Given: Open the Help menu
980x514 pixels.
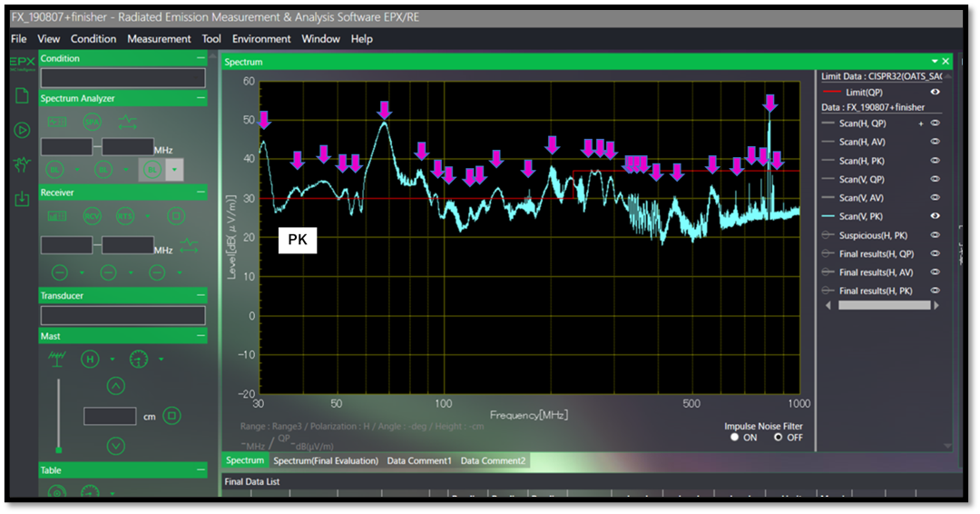Looking at the screenshot, I should [362, 39].
